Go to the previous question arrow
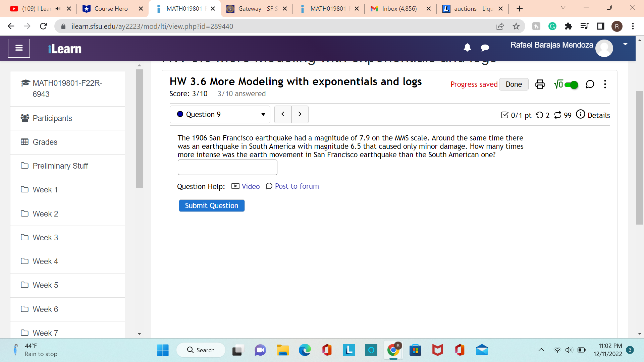 [x=283, y=114]
